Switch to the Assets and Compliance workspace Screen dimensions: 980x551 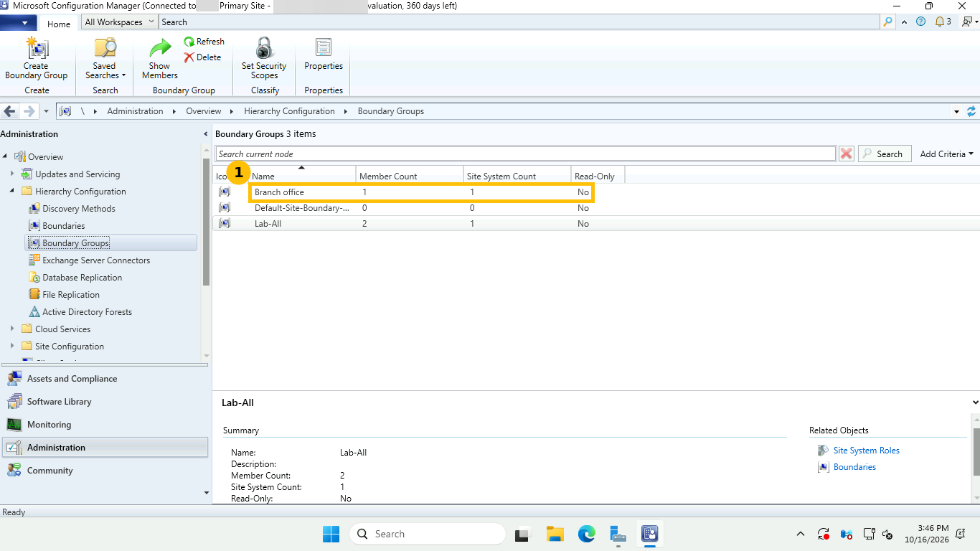[105, 379]
